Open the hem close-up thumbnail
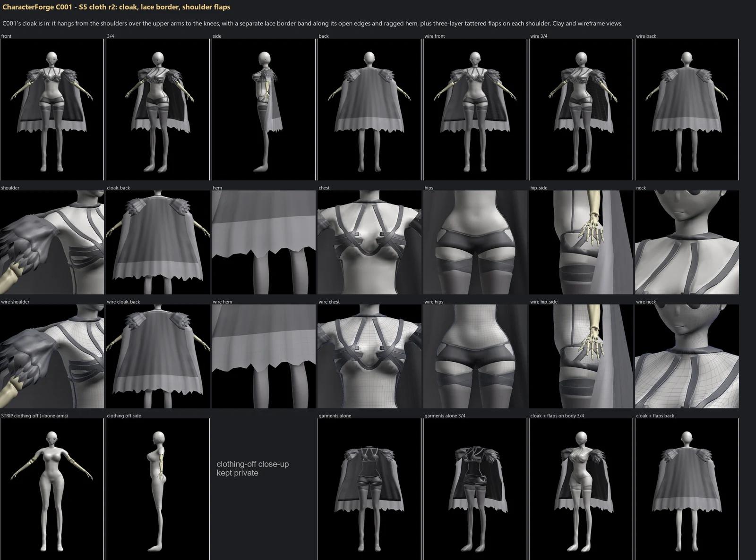Viewport: 756px width, 560px height. tap(264, 242)
